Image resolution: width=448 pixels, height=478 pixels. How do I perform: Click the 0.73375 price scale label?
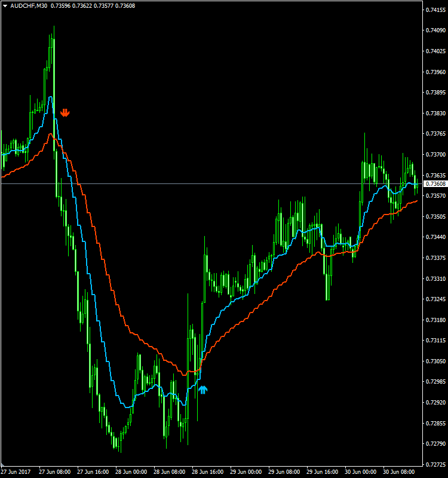coord(435,258)
